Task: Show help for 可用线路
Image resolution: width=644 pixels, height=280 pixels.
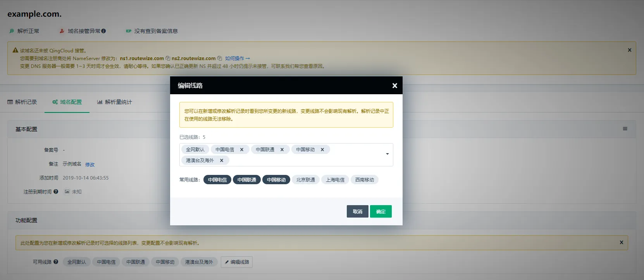Action: 56,262
